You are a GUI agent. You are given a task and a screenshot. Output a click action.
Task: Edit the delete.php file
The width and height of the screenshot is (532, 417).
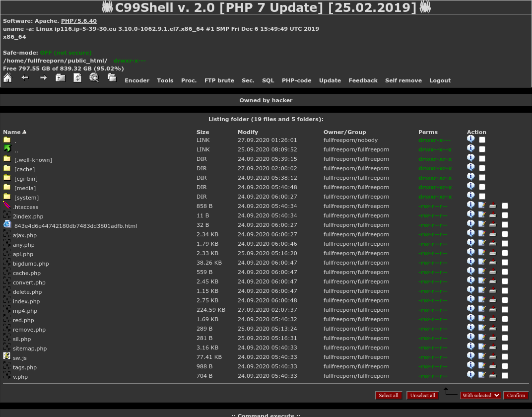pyautogui.click(x=482, y=290)
